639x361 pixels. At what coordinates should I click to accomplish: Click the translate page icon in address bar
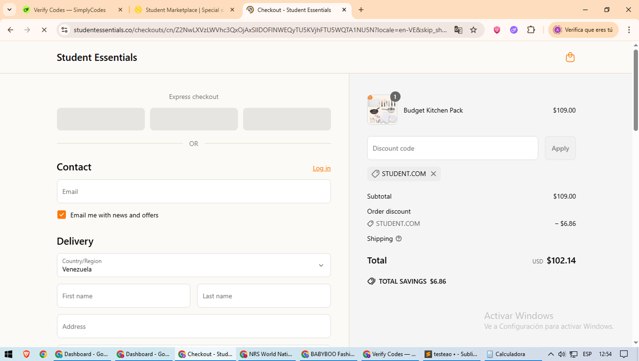pyautogui.click(x=458, y=30)
